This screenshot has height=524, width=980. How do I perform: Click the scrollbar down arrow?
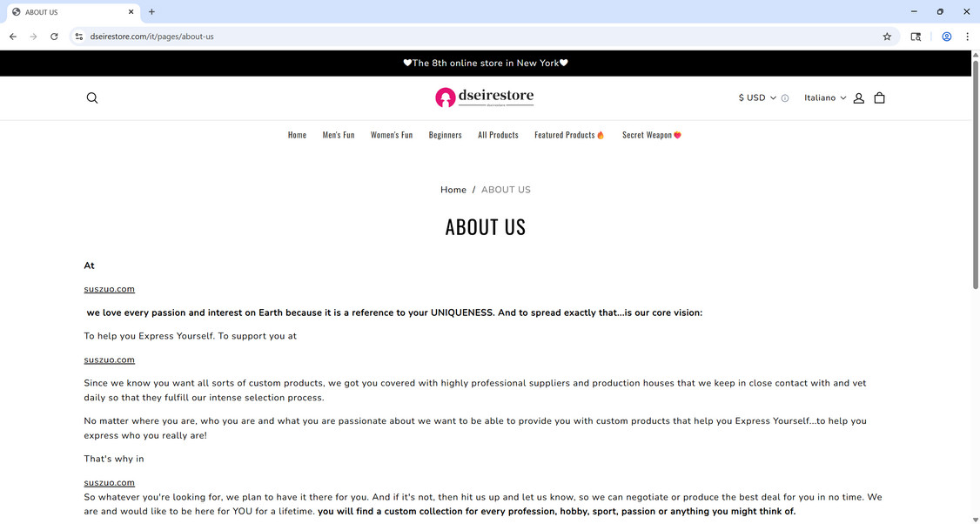(975, 519)
